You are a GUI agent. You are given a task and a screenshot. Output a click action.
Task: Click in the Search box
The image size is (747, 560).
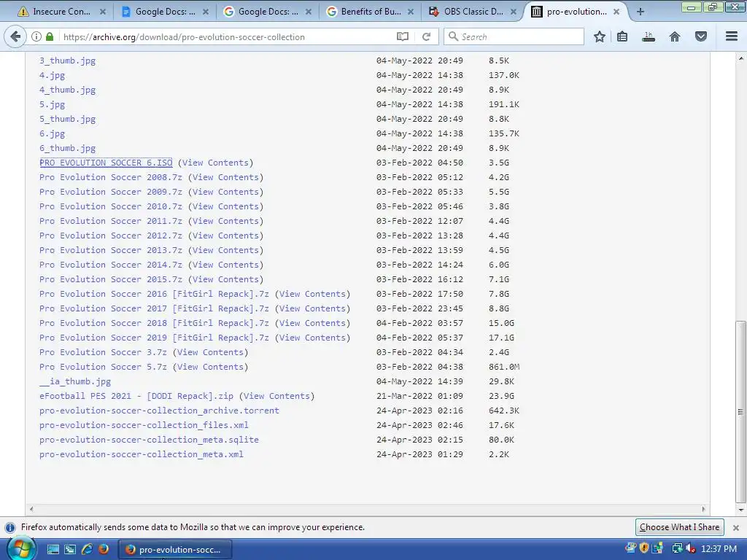click(x=514, y=36)
